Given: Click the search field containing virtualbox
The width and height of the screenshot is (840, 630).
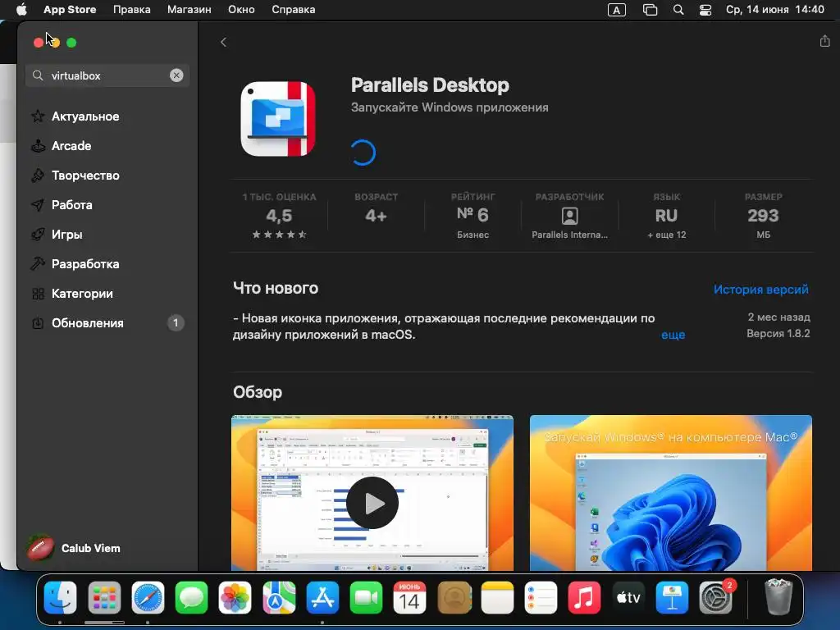Looking at the screenshot, I should pos(107,75).
